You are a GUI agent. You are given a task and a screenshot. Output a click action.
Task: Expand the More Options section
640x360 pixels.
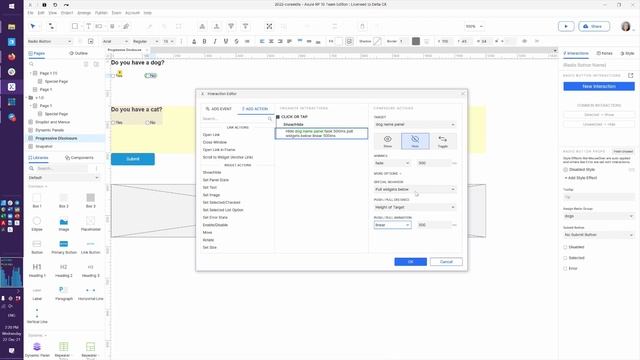click(x=387, y=174)
